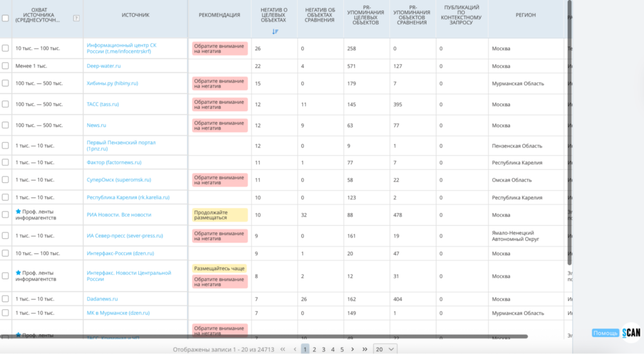Go to the previous page arrow
The width and height of the screenshot is (644, 354).
point(295,349)
